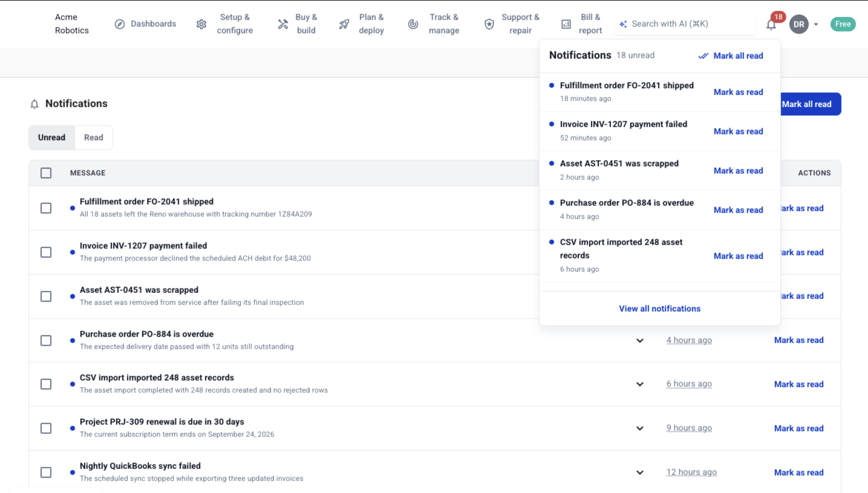Click View all notifications link
The width and height of the screenshot is (868, 493).
(659, 309)
